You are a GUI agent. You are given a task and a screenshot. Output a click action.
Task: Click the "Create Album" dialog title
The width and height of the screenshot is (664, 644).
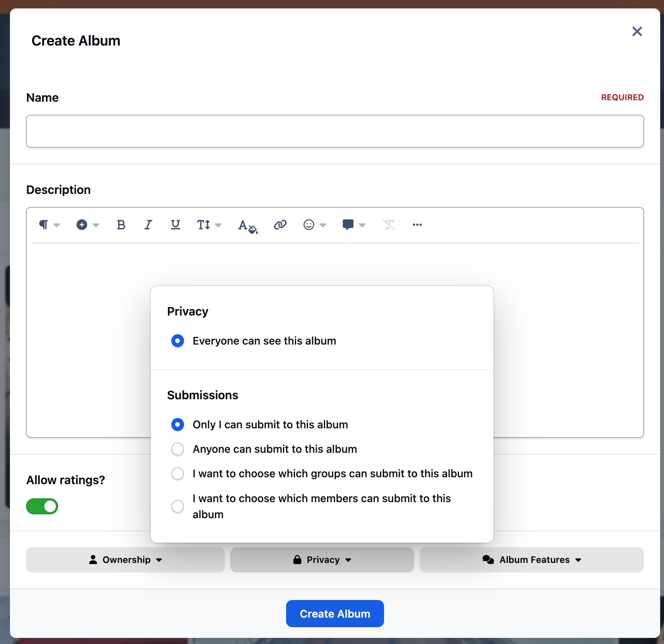point(76,41)
